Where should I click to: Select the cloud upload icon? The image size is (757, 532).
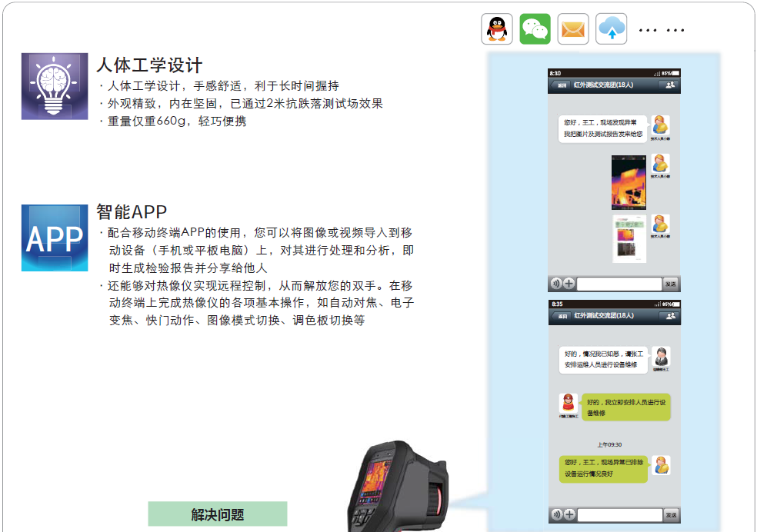(612, 29)
